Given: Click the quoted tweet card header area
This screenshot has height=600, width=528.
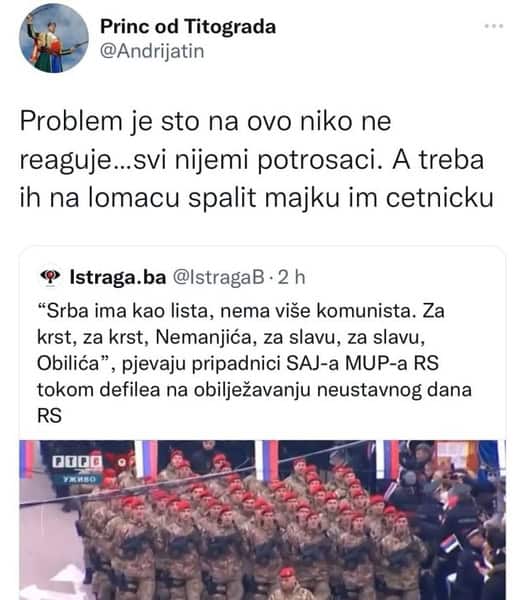Looking at the screenshot, I should click(262, 277).
